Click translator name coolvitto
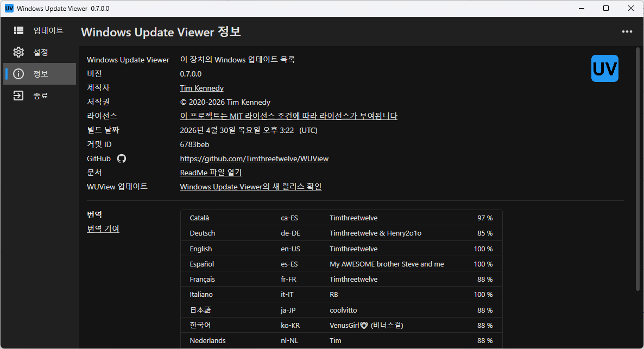This screenshot has width=644, height=349. tap(343, 310)
